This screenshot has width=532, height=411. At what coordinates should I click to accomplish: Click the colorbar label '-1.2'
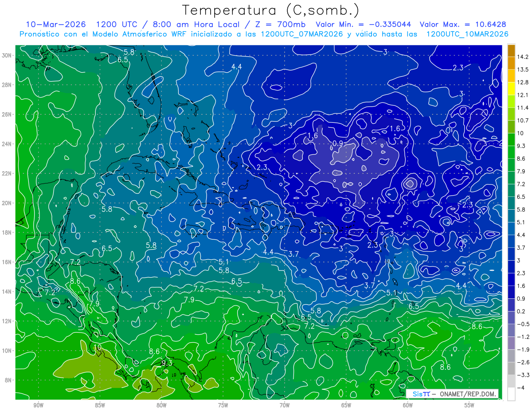pyautogui.click(x=523, y=337)
